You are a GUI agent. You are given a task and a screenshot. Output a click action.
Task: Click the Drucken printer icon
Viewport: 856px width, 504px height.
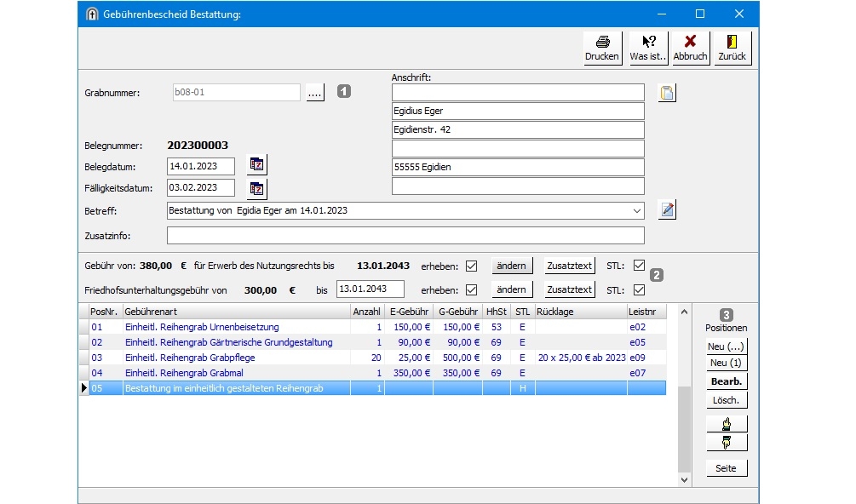coord(601,43)
